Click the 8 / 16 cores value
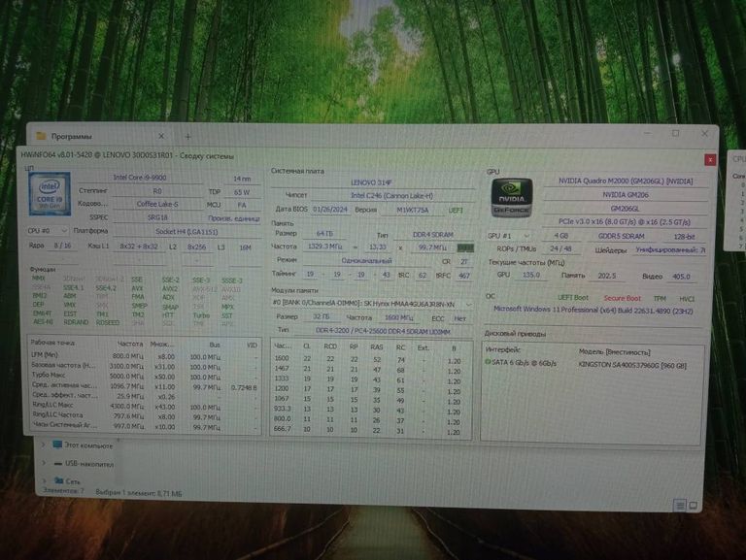The width and height of the screenshot is (746, 560). click(63, 246)
